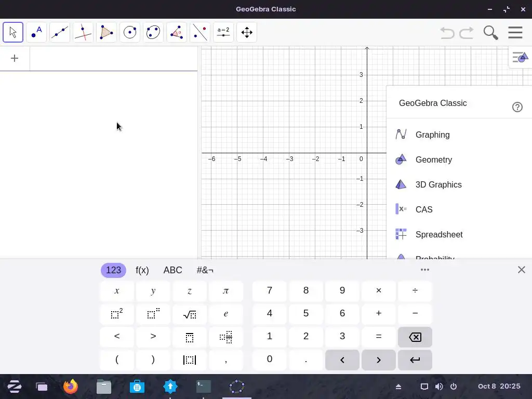532x399 pixels.
Task: Choose Spreadsheet perspective
Action: pyautogui.click(x=459, y=234)
